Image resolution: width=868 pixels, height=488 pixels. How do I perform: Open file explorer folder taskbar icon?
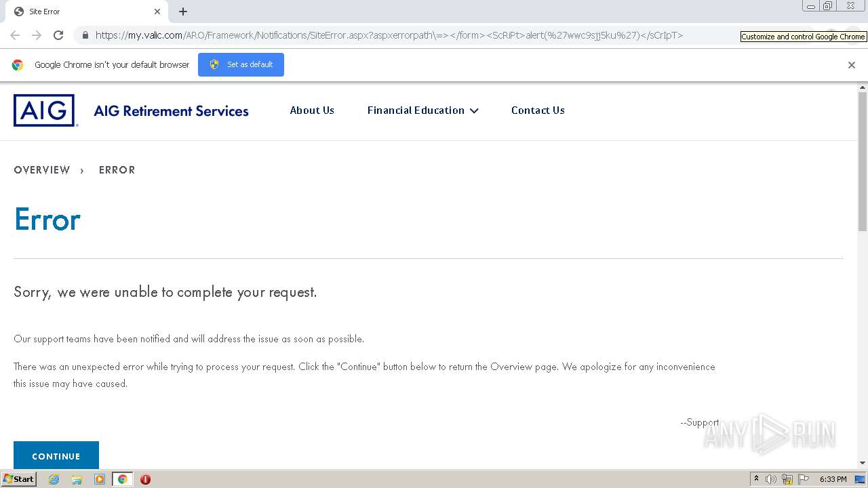click(x=77, y=479)
